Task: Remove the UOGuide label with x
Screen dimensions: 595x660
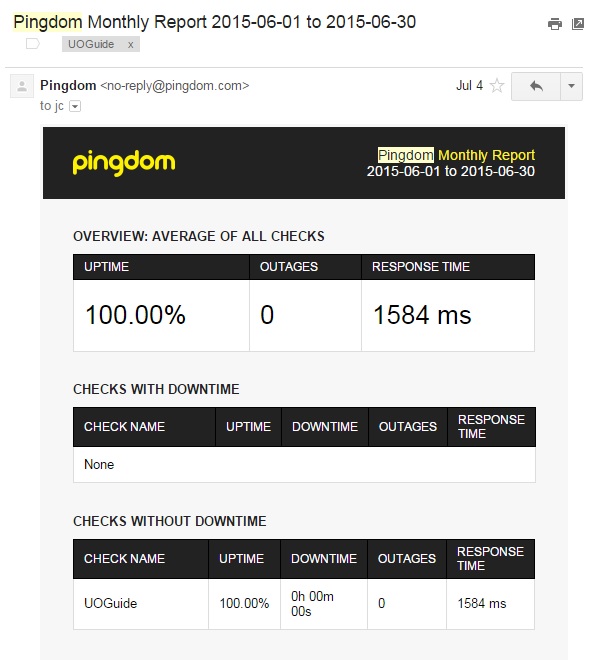Action: tap(130, 44)
